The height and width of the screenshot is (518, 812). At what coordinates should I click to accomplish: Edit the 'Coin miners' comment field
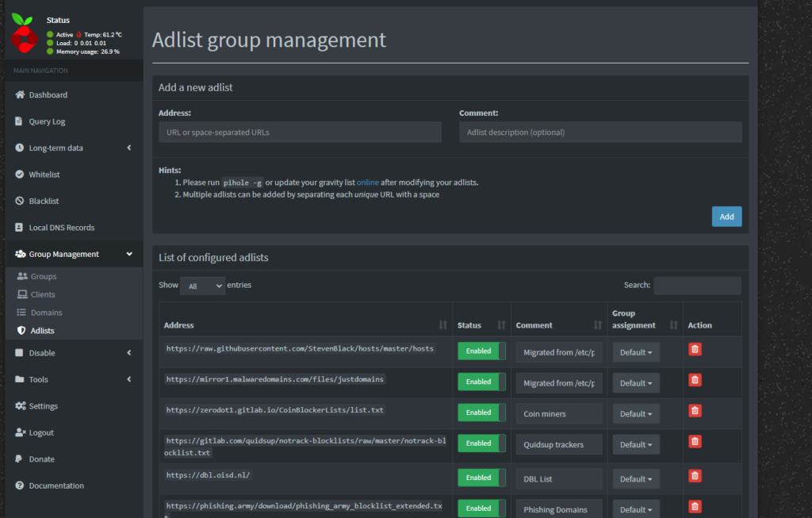(559, 414)
